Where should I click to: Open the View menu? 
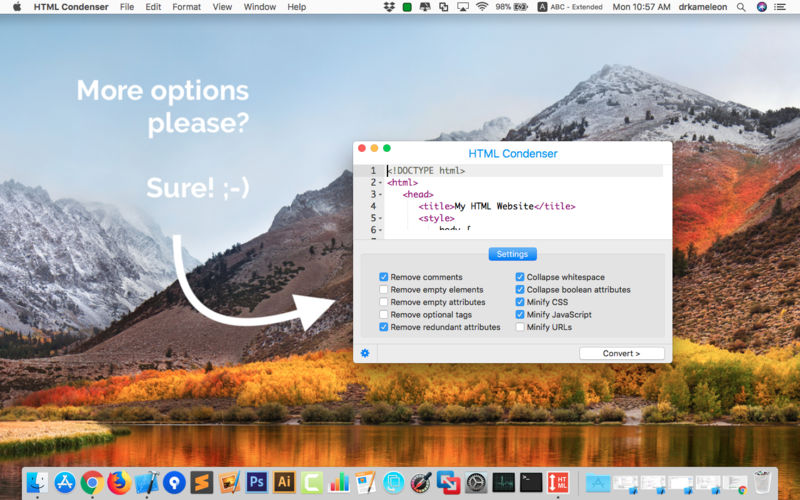pyautogui.click(x=222, y=7)
